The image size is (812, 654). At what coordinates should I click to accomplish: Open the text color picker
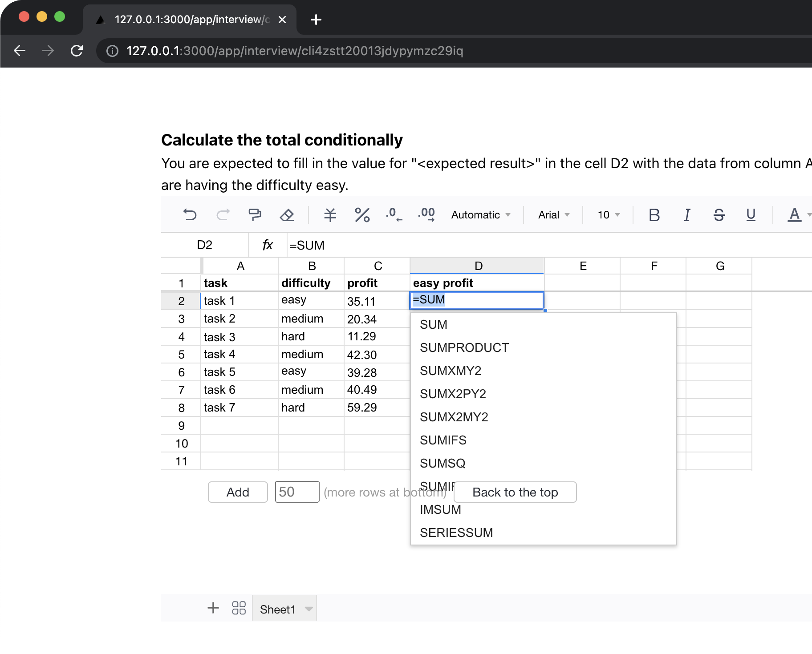pyautogui.click(x=795, y=215)
